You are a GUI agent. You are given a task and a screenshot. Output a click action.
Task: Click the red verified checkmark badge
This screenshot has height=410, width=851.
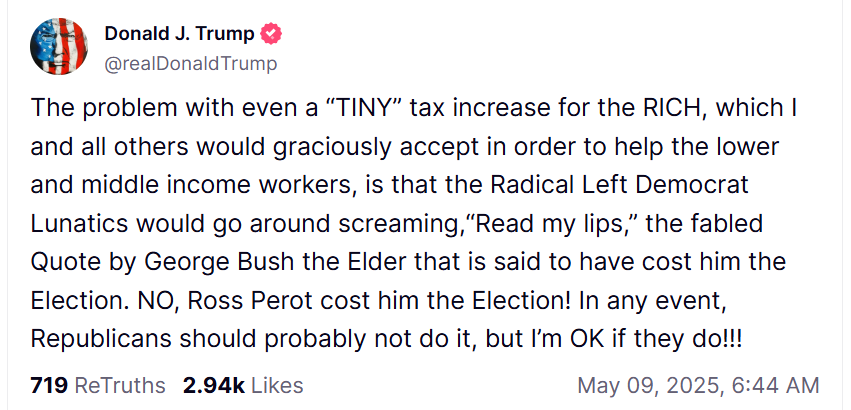[x=271, y=34]
